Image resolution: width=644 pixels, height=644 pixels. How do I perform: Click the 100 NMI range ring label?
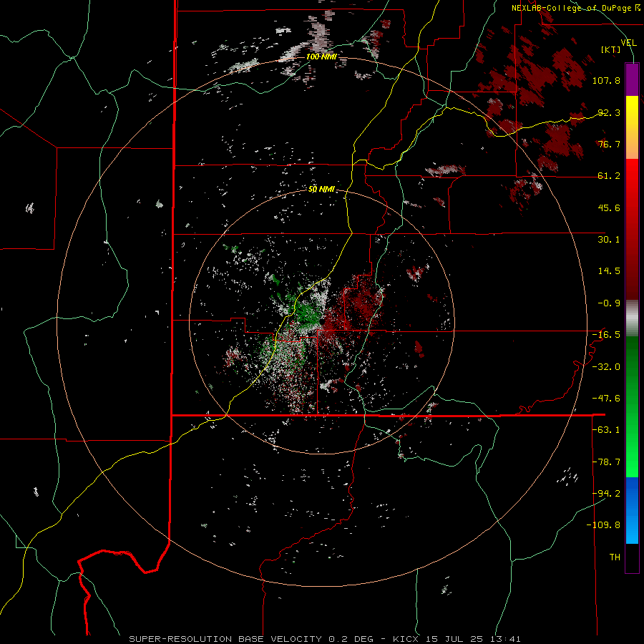[321, 57]
